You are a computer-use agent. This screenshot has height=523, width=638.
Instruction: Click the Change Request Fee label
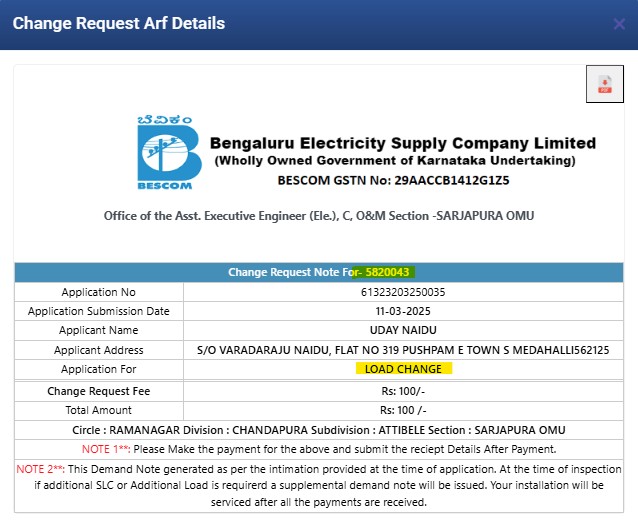[x=98, y=391]
